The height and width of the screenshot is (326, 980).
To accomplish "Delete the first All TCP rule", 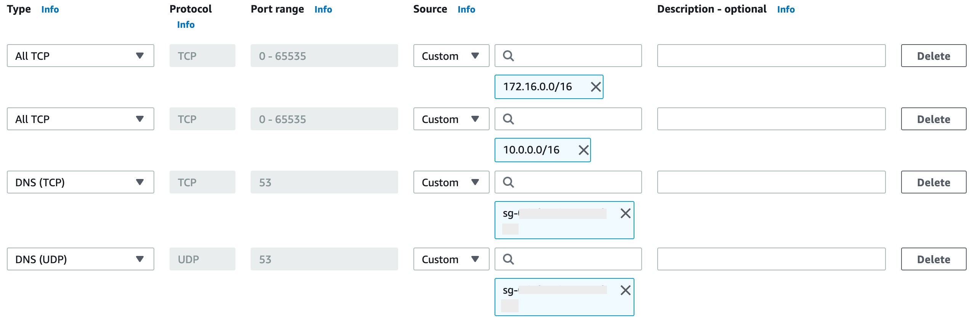I will pyautogui.click(x=933, y=56).
